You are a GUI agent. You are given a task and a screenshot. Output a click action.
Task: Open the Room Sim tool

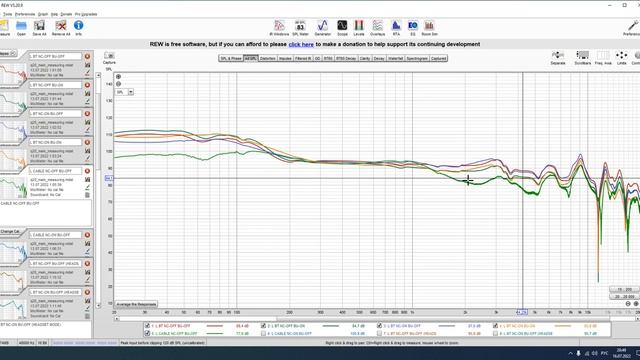pos(429,27)
